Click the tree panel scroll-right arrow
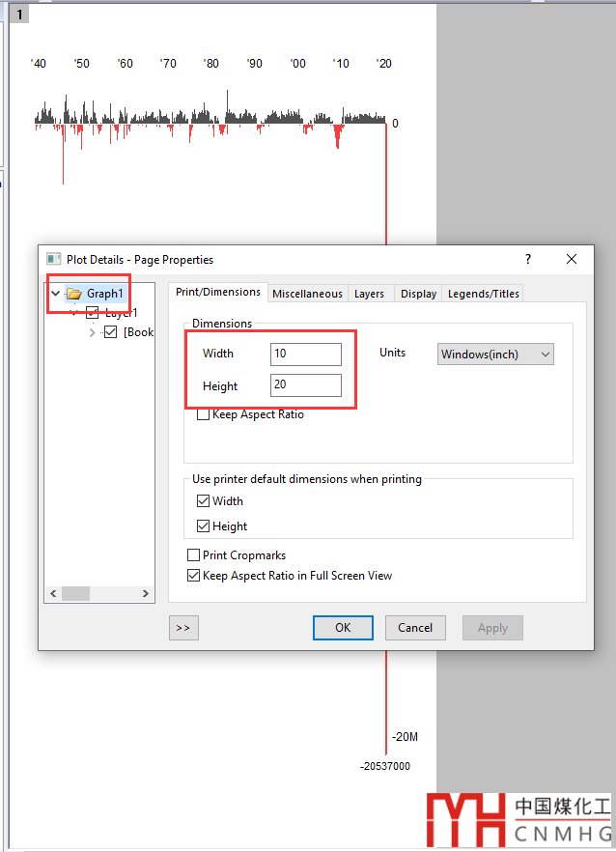This screenshot has width=616, height=852. (x=146, y=593)
